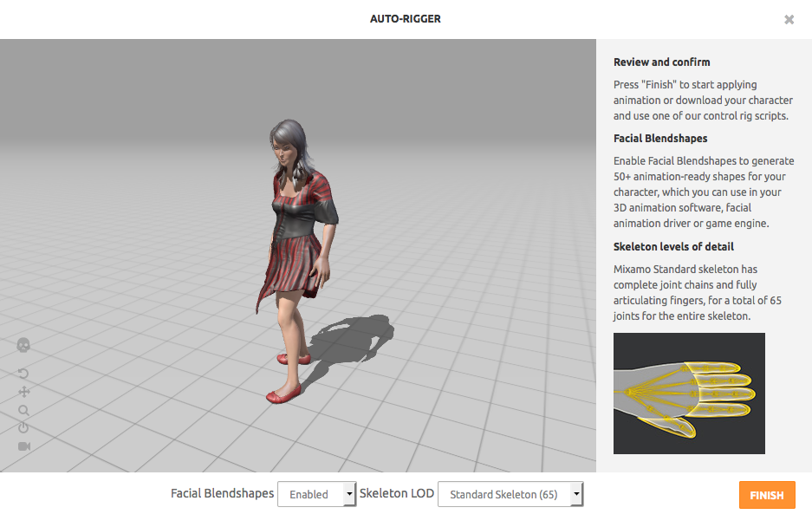This screenshot has height=514, width=812.
Task: Click the 'Skeleton LOD' label
Action: click(x=397, y=493)
